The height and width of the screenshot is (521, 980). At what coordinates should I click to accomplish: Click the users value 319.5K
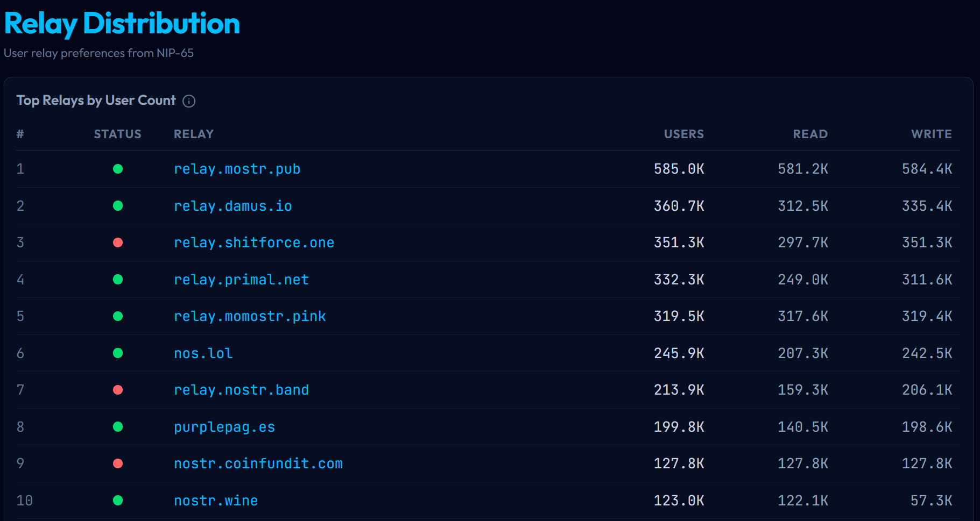(679, 316)
